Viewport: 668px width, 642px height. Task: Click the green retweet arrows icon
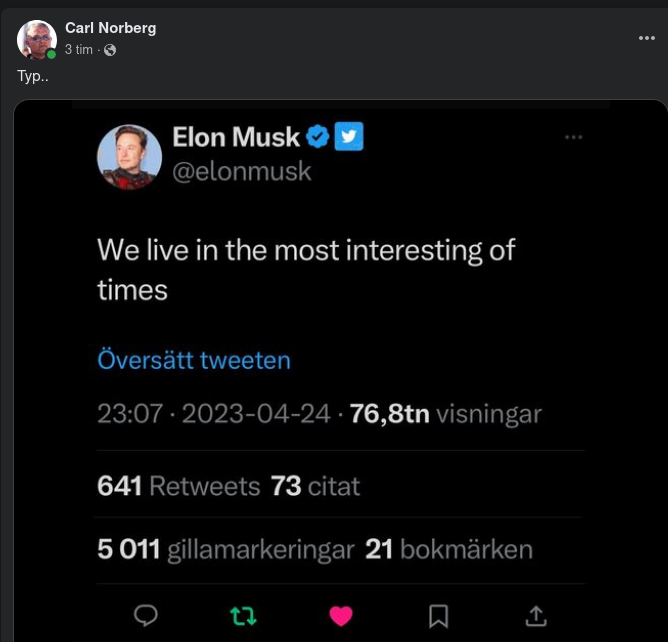coord(243,615)
